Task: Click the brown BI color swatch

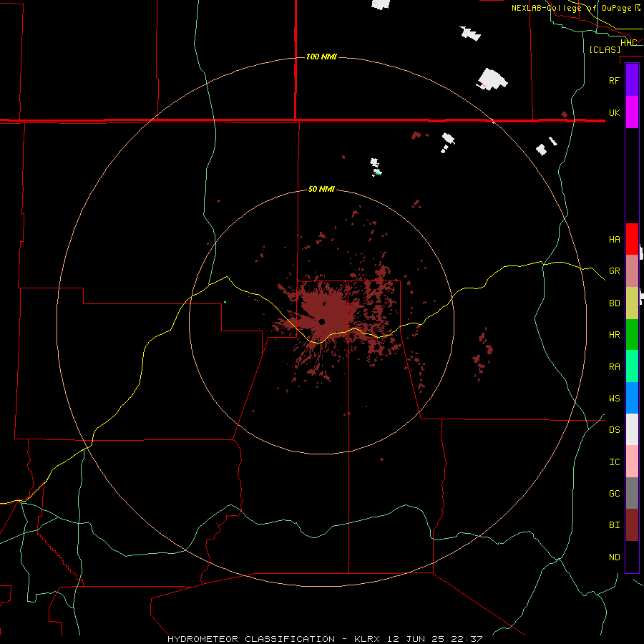Action: coord(632,525)
